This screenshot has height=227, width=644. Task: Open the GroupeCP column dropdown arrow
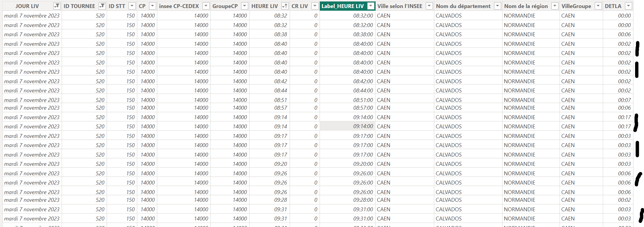pos(244,6)
